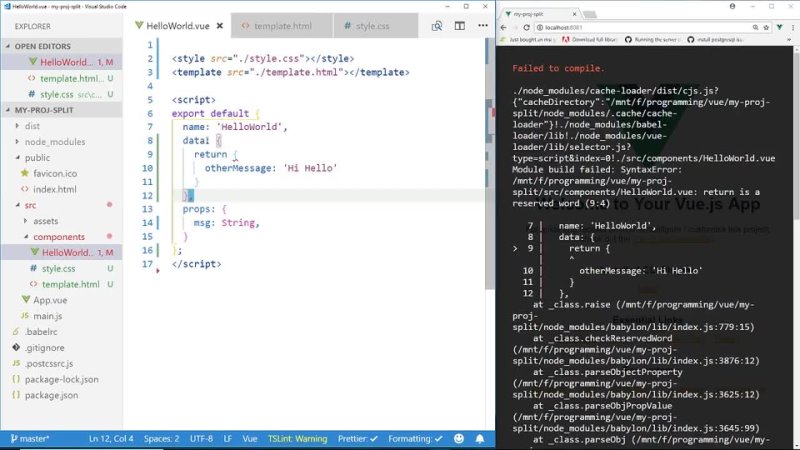Viewport: 800px width, 450px height.
Task: Select HelloWorld.vue in Open Editors list
Action: coord(61,62)
